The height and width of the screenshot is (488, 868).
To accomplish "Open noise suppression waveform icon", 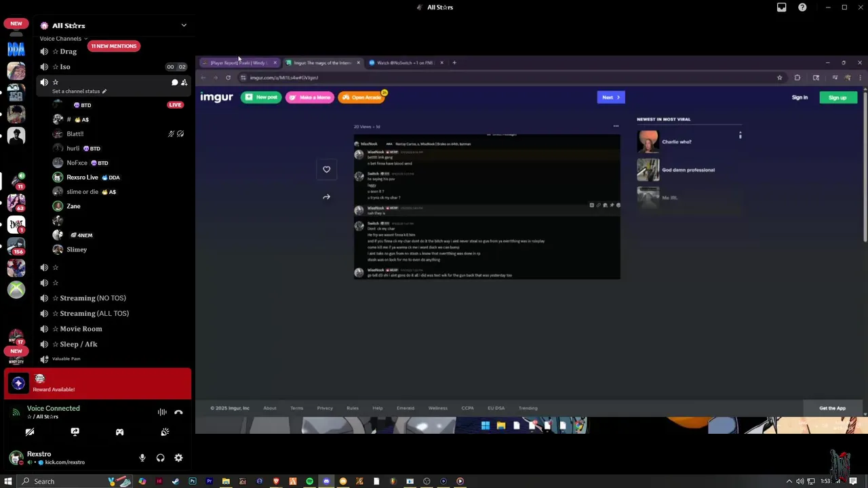I will point(162,412).
